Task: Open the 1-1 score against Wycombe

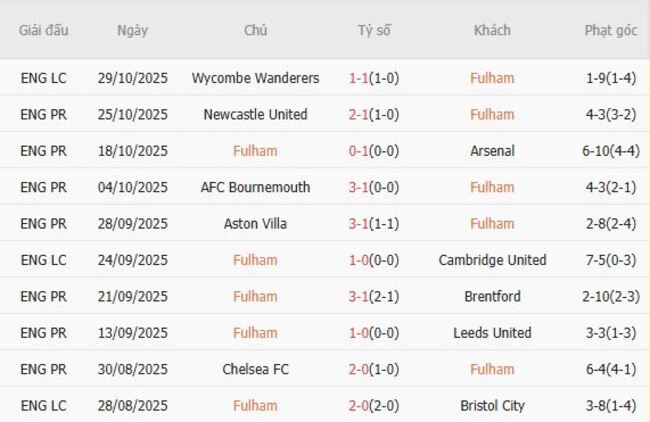Action: coord(374,78)
